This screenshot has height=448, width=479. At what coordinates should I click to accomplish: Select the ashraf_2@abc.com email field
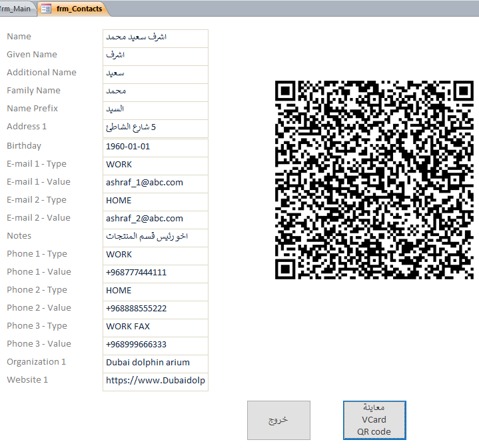click(155, 220)
